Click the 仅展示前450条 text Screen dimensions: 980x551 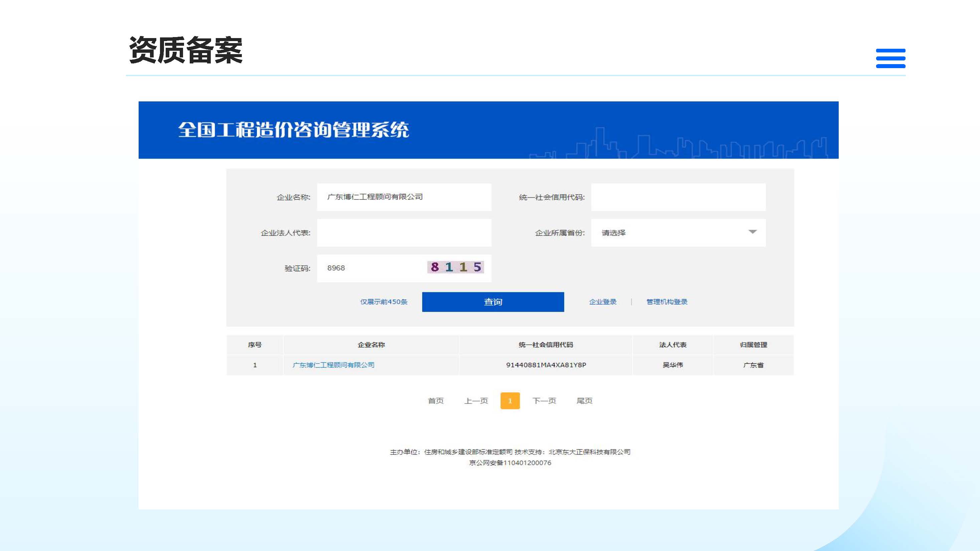click(x=384, y=302)
